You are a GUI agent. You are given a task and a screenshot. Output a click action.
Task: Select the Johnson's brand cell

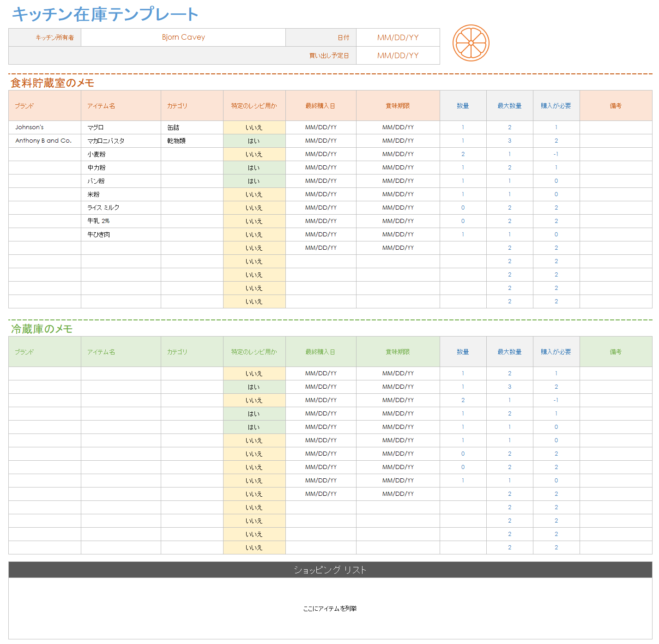click(45, 127)
